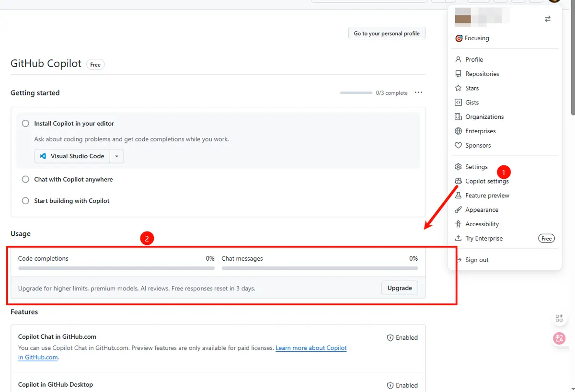
Task: Click the Focusing status target icon
Action: 459,38
